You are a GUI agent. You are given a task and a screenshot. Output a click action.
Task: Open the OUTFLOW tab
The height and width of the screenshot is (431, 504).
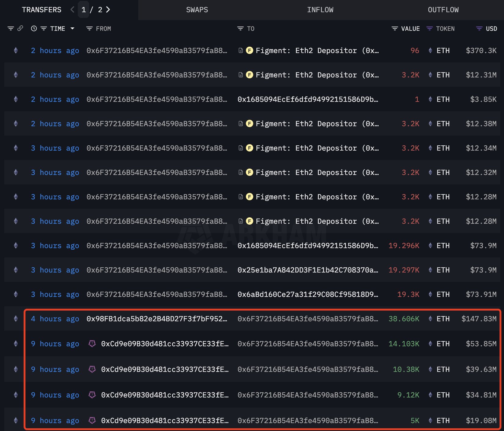[x=443, y=9]
